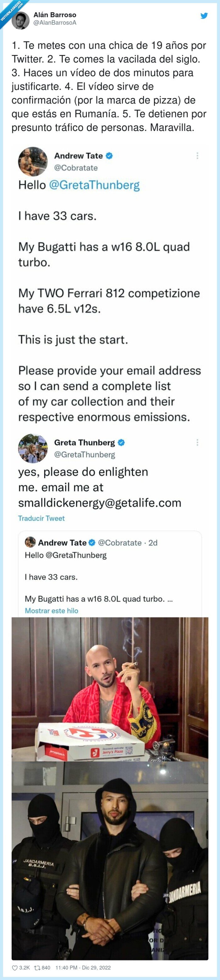
Task: Open the @Cobratate handle under Andrew Tate
Action: 76,168
